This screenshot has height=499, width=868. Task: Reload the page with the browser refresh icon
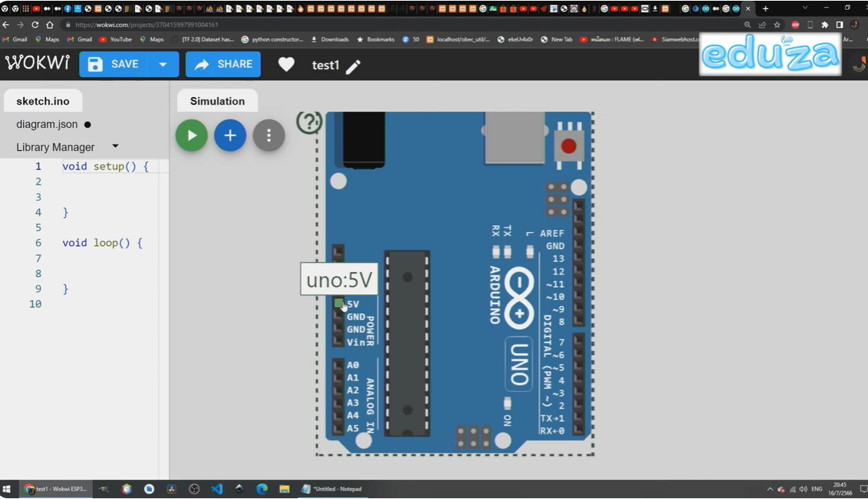tap(35, 25)
